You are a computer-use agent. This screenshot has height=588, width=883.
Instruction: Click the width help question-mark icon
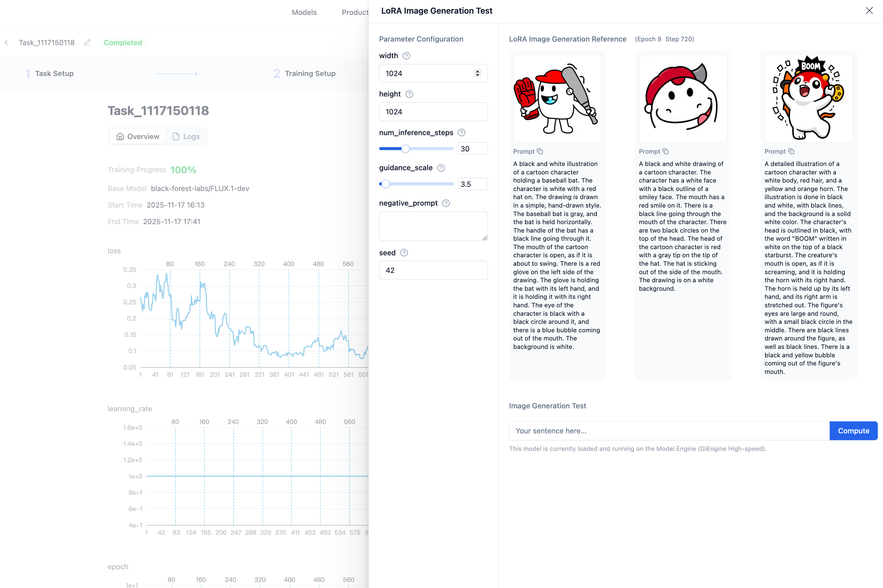pyautogui.click(x=406, y=56)
